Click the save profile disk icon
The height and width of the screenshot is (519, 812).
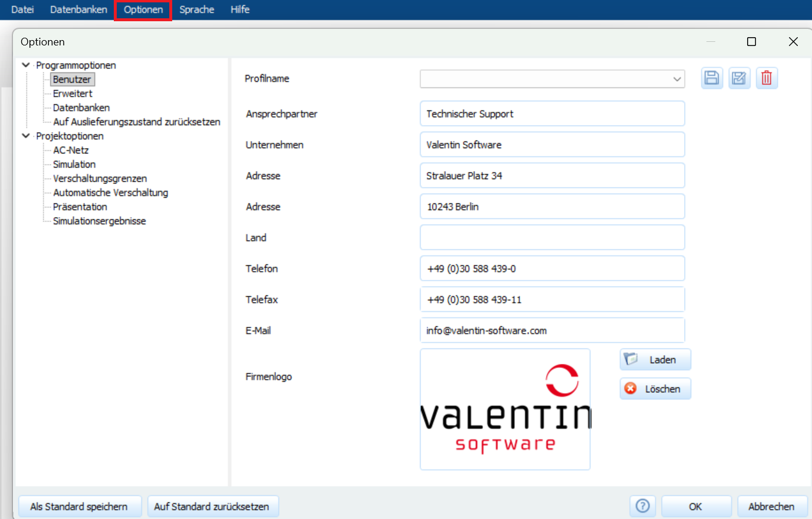(712, 78)
